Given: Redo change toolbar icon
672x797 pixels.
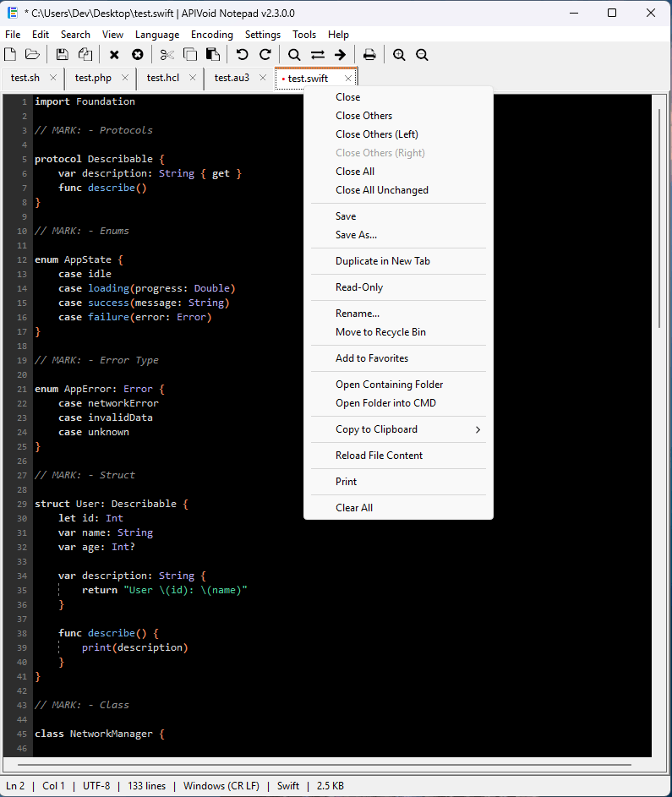Looking at the screenshot, I should pyautogui.click(x=265, y=54).
